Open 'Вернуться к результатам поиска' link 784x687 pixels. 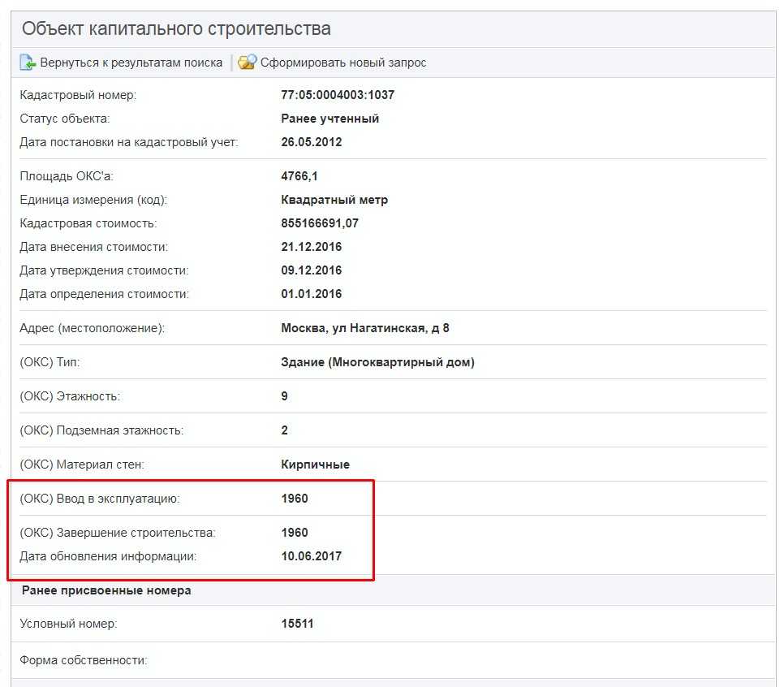131,63
